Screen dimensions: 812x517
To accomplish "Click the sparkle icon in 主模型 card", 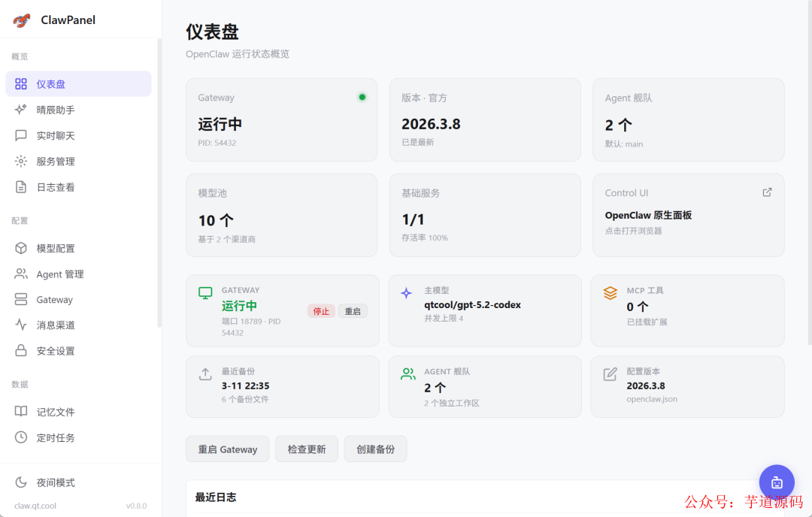I will pyautogui.click(x=407, y=293).
